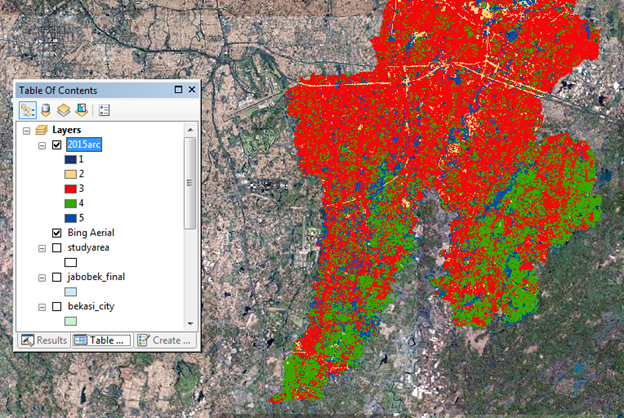Switch to List By Source view

coord(45,110)
